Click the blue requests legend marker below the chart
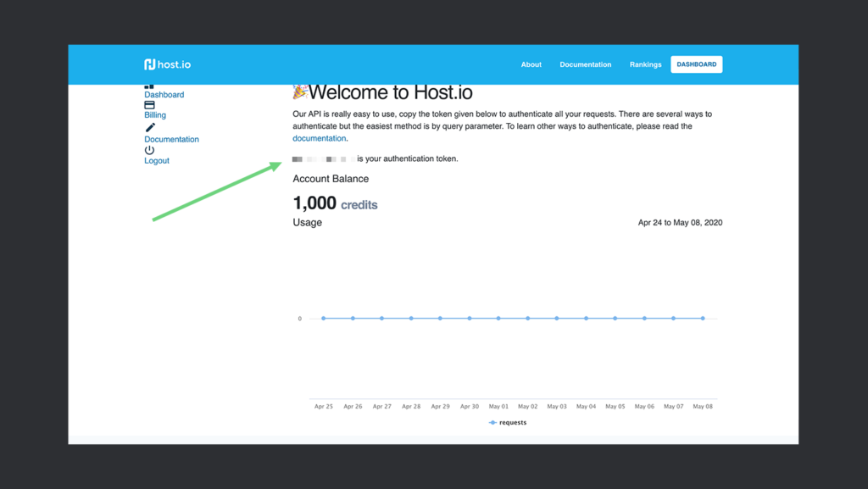The image size is (868, 489). pyautogui.click(x=492, y=421)
